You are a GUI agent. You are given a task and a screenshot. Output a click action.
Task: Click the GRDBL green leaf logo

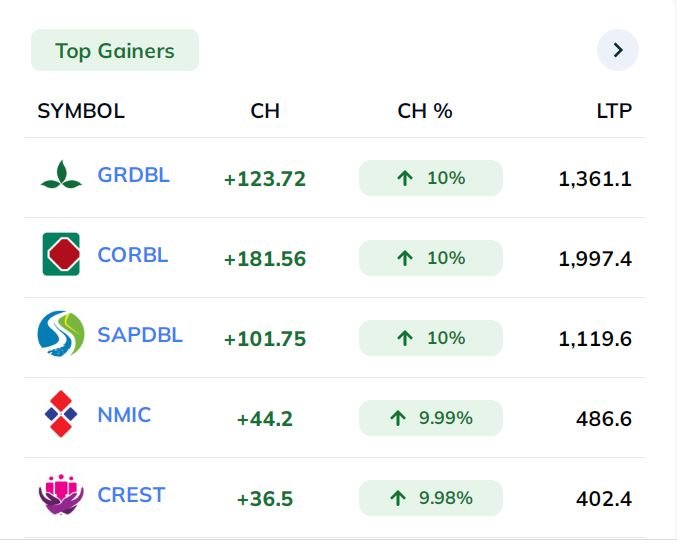coord(61,175)
